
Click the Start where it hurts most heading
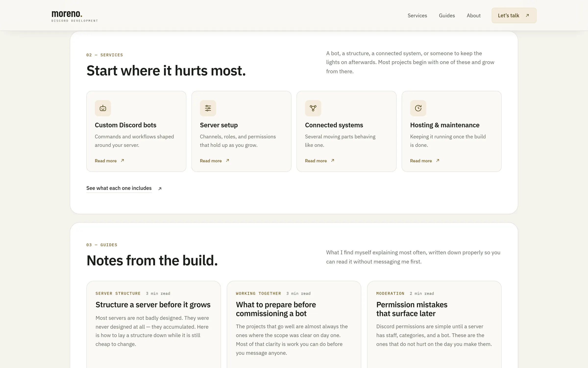(166, 71)
